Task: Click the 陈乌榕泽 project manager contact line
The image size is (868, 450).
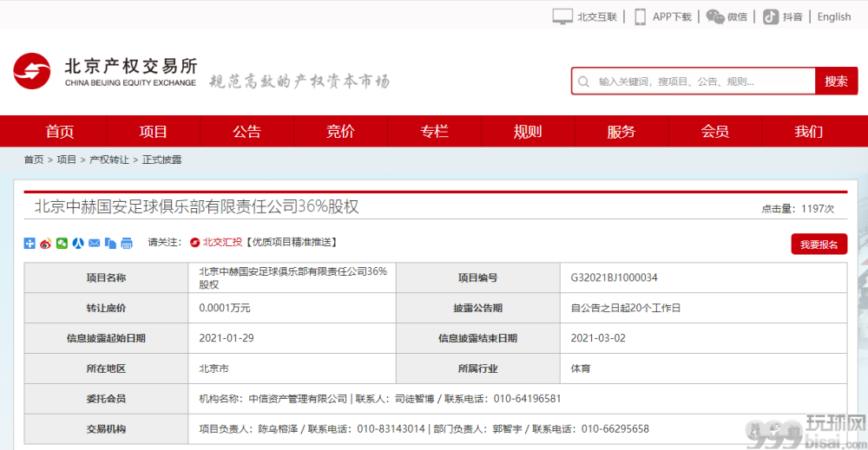Action: click(424, 429)
